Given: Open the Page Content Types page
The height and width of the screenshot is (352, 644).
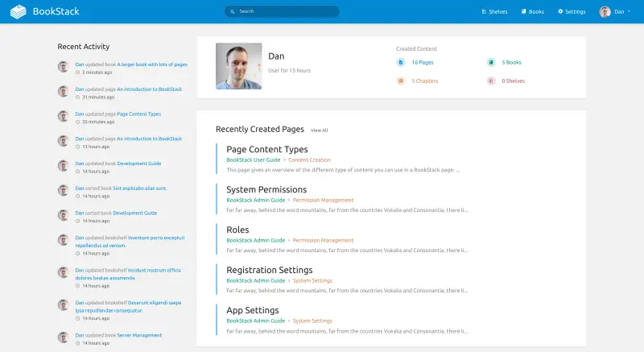Looking at the screenshot, I should 267,149.
